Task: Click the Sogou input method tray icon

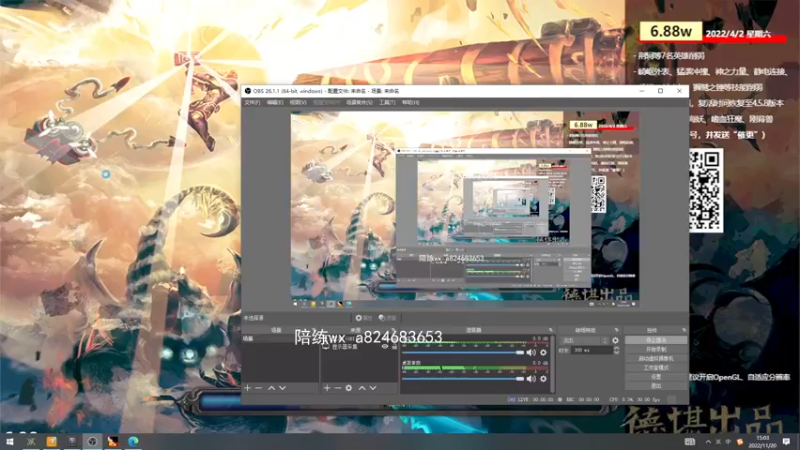Action: (x=739, y=442)
